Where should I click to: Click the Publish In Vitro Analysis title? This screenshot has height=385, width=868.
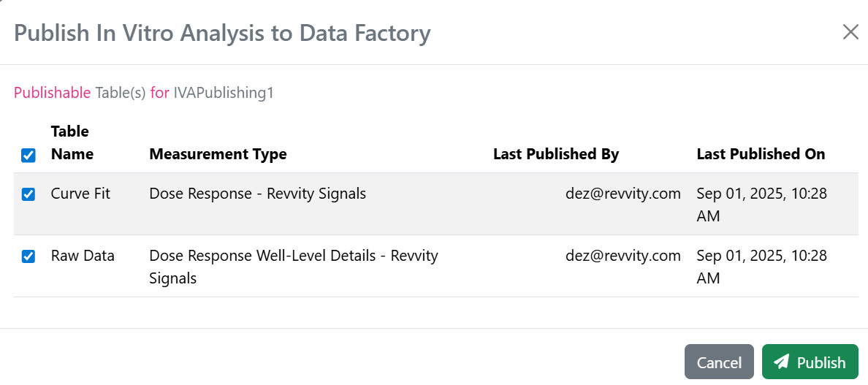[x=222, y=33]
